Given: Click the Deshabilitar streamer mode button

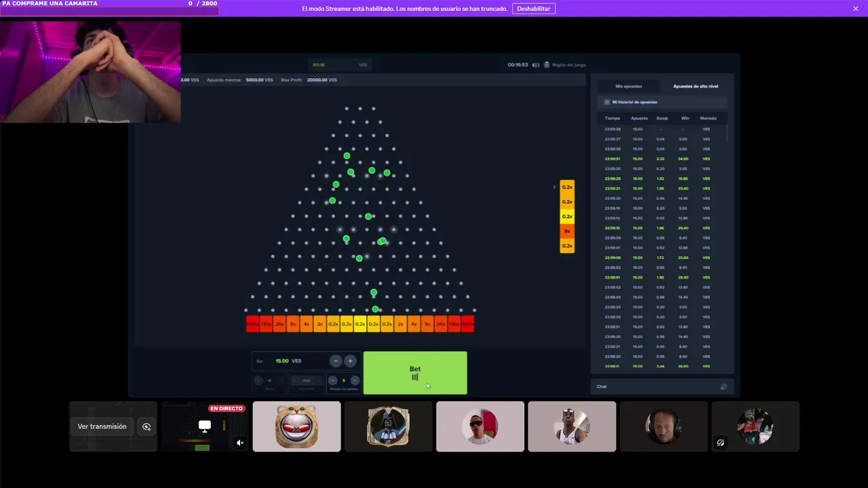Looking at the screenshot, I should pos(534,9).
